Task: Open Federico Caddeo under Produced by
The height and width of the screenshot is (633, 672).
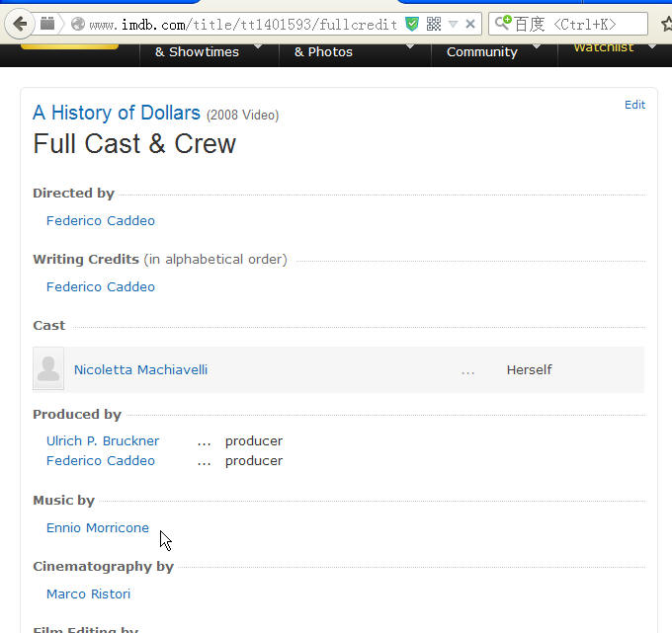Action: [100, 460]
